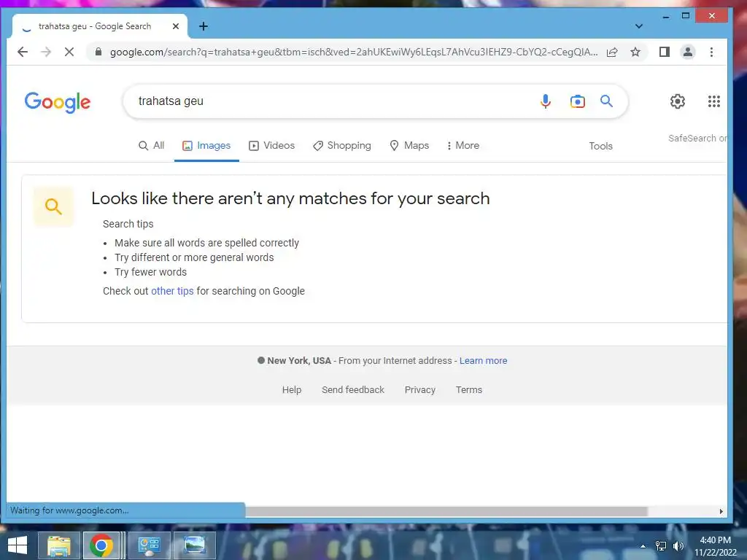Open a new browser tab
This screenshot has height=560, width=747.
coord(204,26)
